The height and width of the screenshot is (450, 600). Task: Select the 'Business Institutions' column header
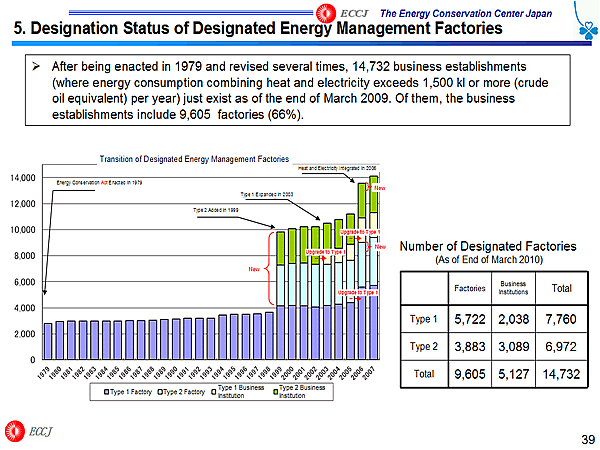point(513,288)
